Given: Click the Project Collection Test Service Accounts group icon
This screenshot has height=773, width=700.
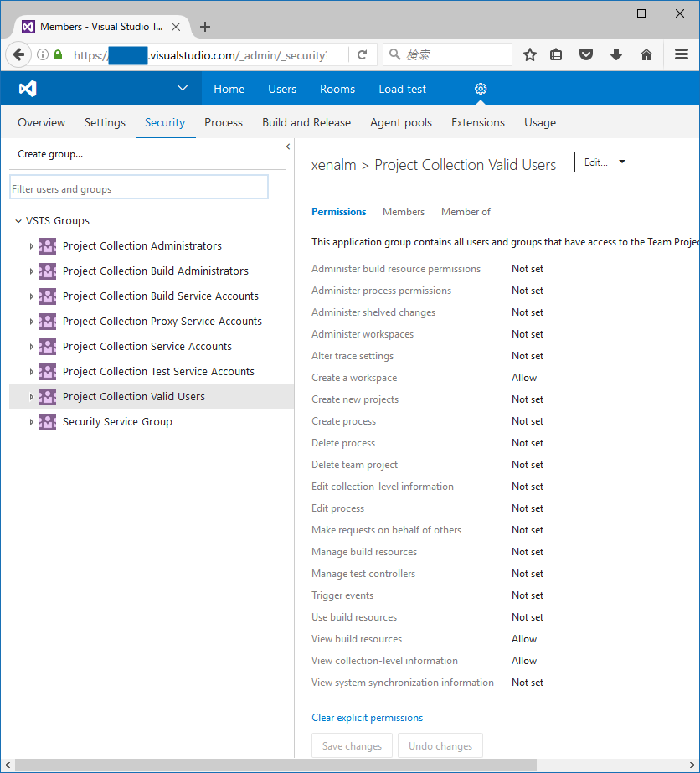Looking at the screenshot, I should tap(48, 371).
